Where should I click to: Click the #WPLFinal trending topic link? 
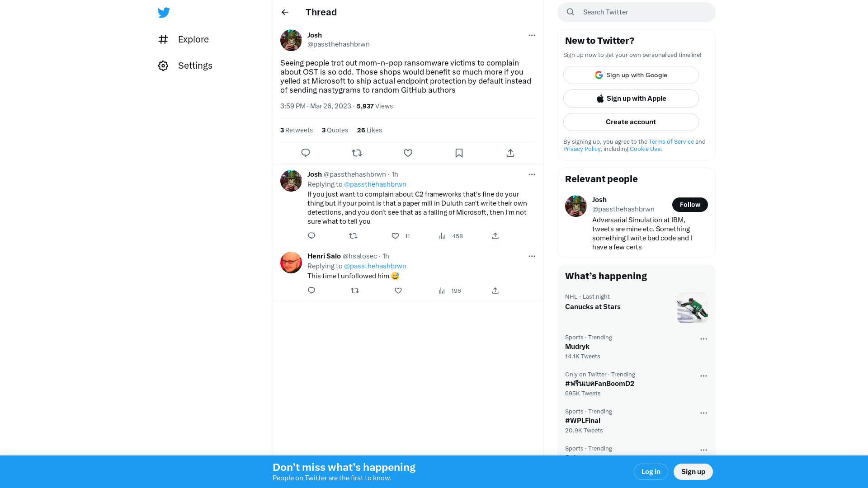click(582, 420)
